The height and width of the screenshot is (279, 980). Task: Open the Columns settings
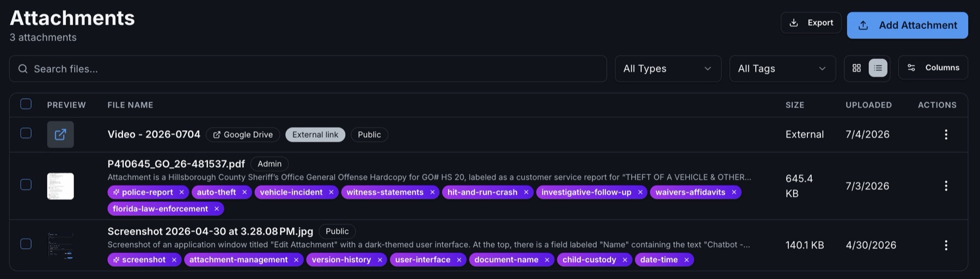(x=933, y=68)
